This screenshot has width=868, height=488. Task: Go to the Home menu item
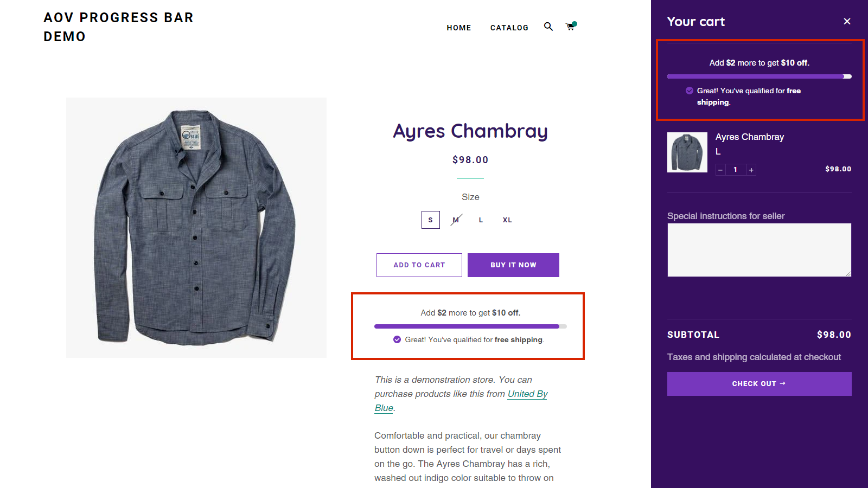(x=459, y=28)
